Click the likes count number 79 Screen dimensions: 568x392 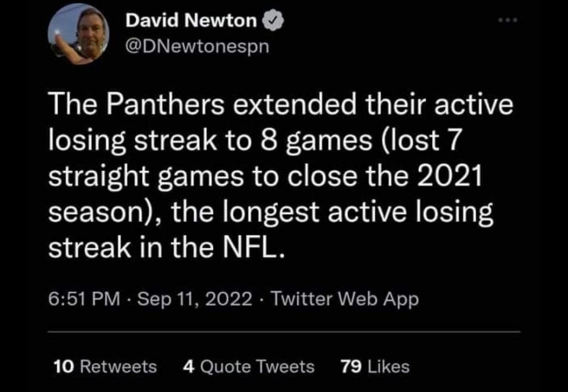pos(351,366)
